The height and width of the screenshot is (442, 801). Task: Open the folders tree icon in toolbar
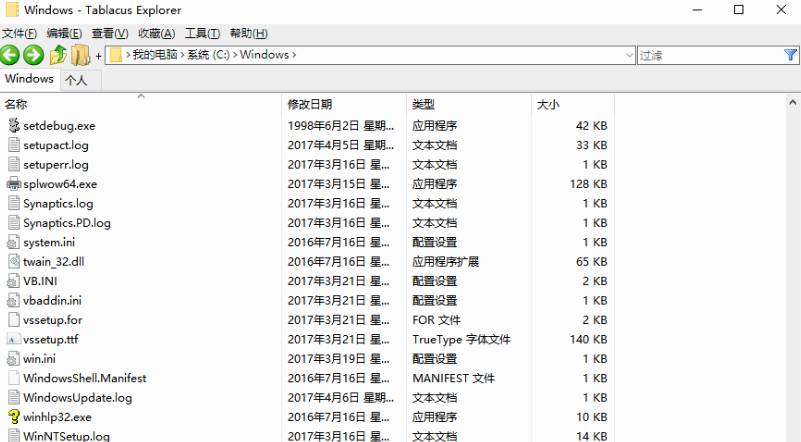coord(80,55)
